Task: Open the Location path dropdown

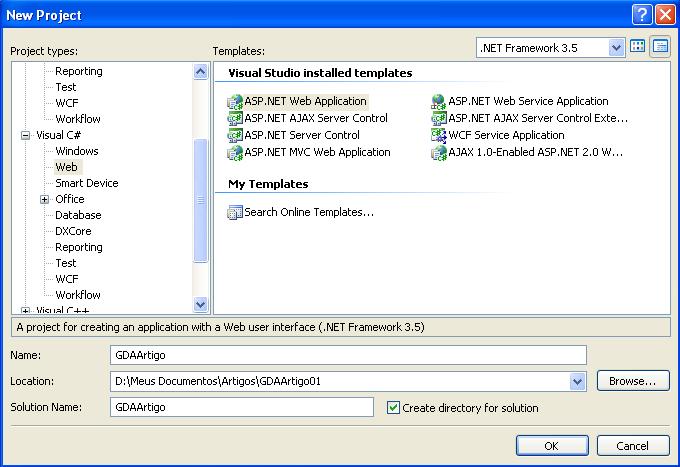Action: 577,381
